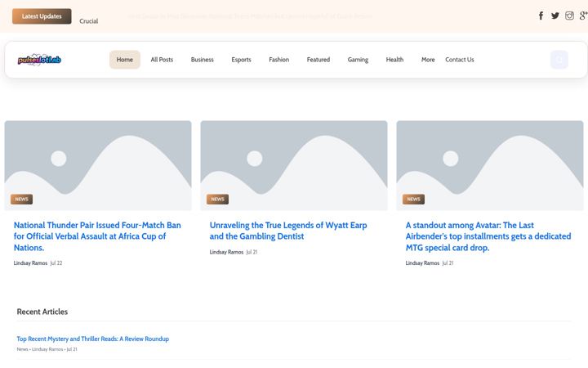Viewport: 588px width, 368px height.
Task: Open the Contact Us page
Action: (459, 60)
